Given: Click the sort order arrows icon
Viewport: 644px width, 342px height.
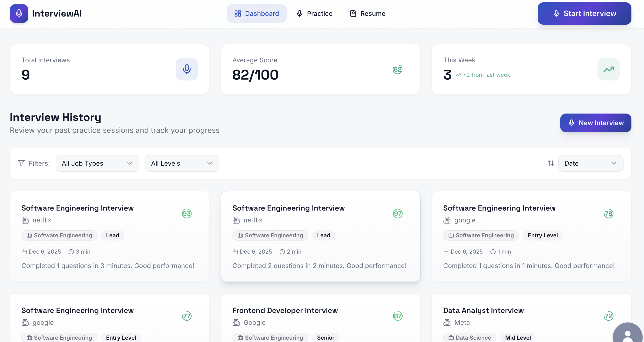Looking at the screenshot, I should click(x=551, y=163).
